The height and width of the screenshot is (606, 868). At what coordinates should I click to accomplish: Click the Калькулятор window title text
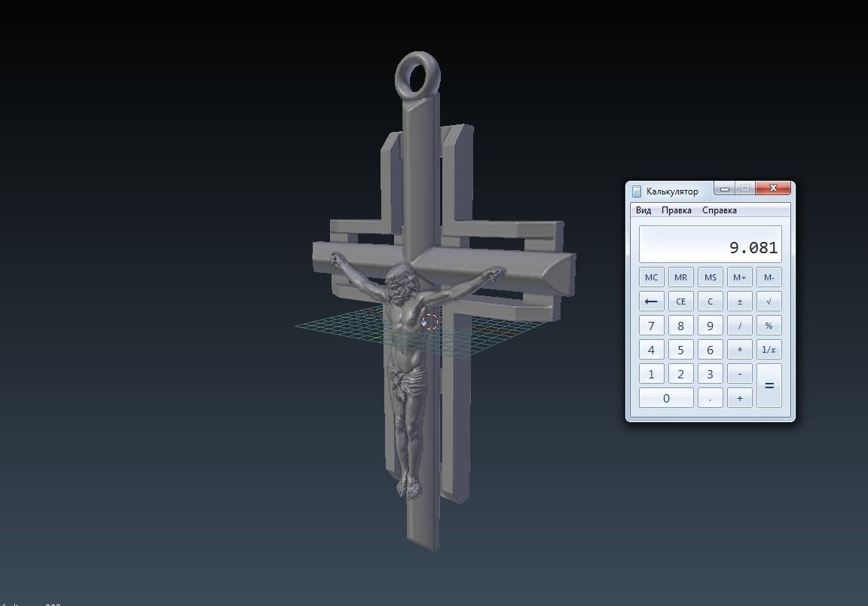click(672, 191)
